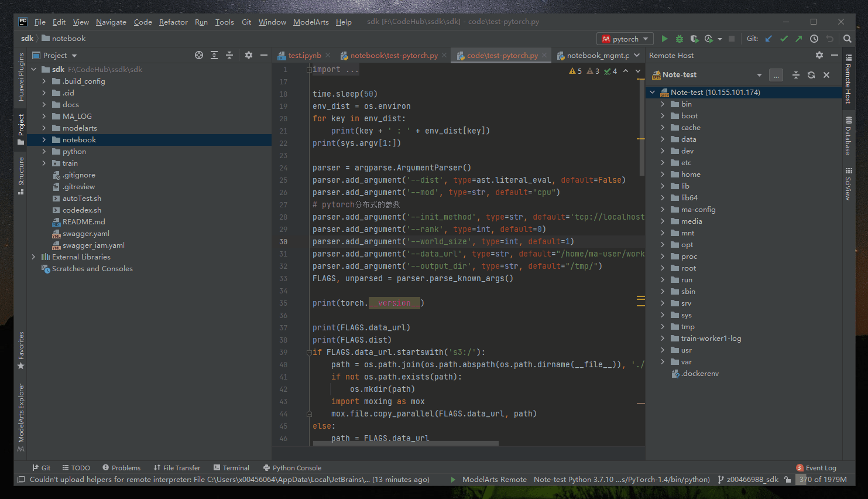This screenshot has height=499, width=868.
Task: Expand the modelarts folder in Project tree
Action: (44, 128)
